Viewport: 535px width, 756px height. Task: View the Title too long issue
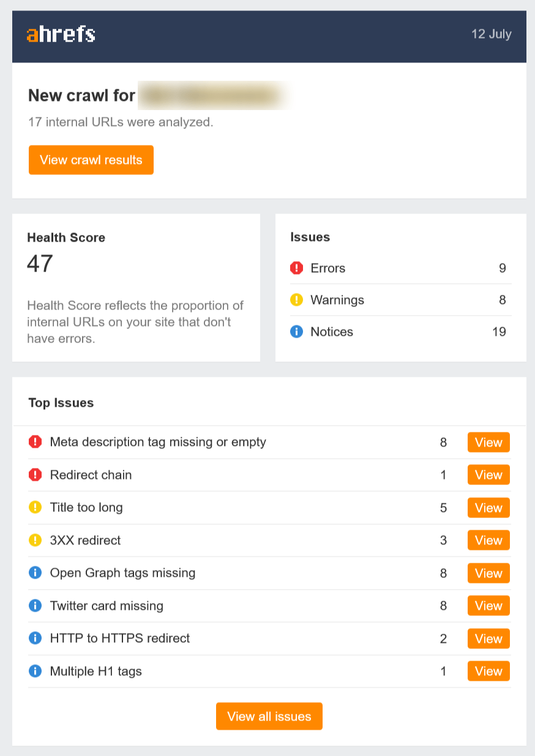tap(488, 508)
